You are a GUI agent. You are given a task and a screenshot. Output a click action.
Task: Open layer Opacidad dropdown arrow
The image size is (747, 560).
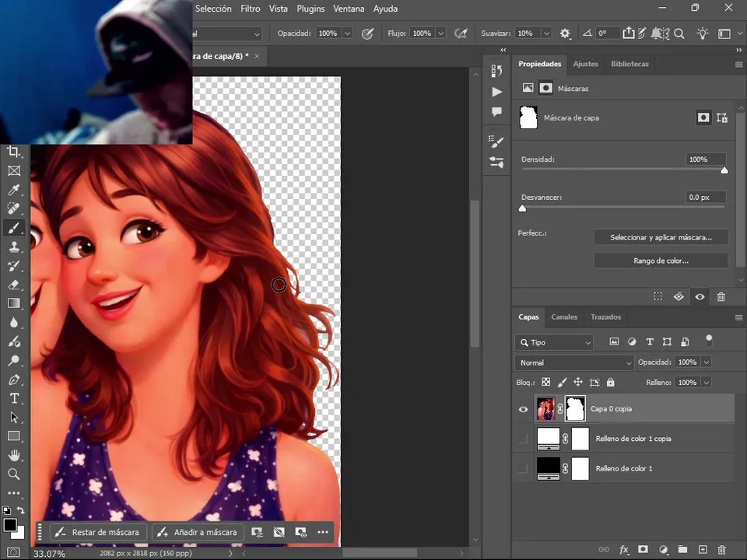click(x=707, y=362)
